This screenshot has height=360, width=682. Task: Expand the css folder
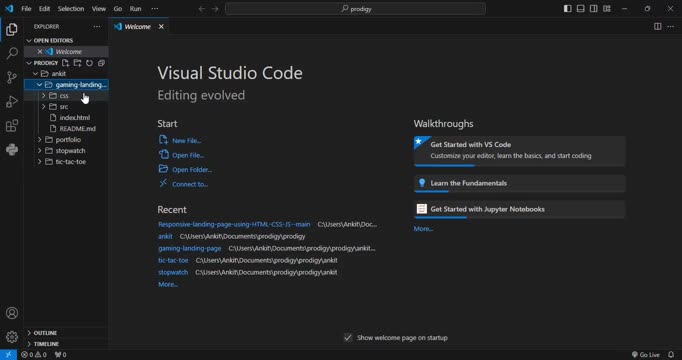coord(66,96)
